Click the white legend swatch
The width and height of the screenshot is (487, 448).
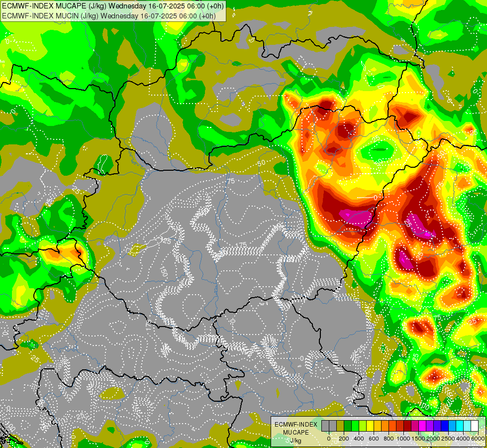pos(475,426)
